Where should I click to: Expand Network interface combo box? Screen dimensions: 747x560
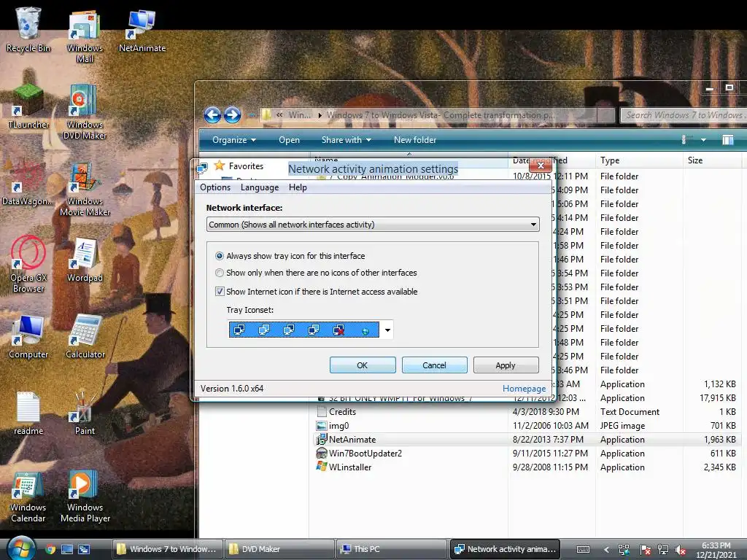click(373, 225)
